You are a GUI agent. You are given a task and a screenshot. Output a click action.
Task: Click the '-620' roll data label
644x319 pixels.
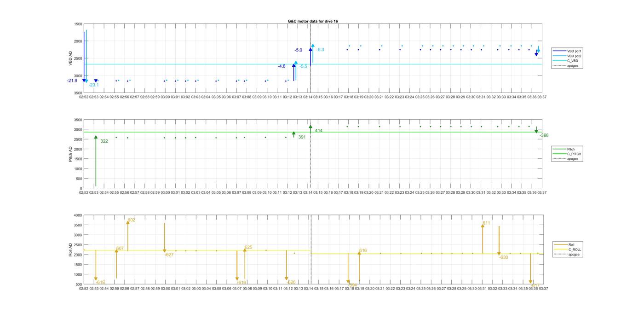coord(291,282)
